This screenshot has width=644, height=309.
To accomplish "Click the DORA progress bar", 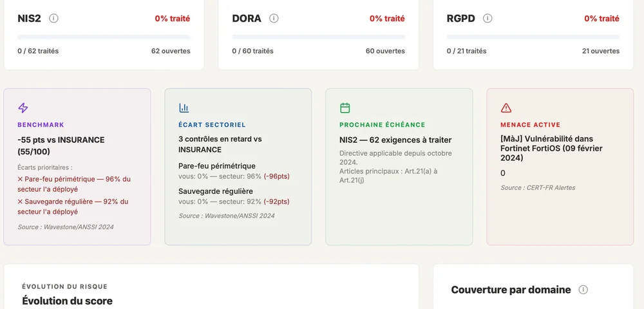I will click(x=318, y=37).
